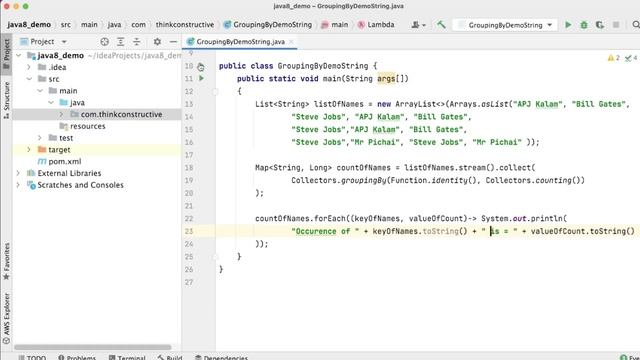Image resolution: width=640 pixels, height=360 pixels.
Task: Open the AWS Explorer side tab
Action: point(7,318)
